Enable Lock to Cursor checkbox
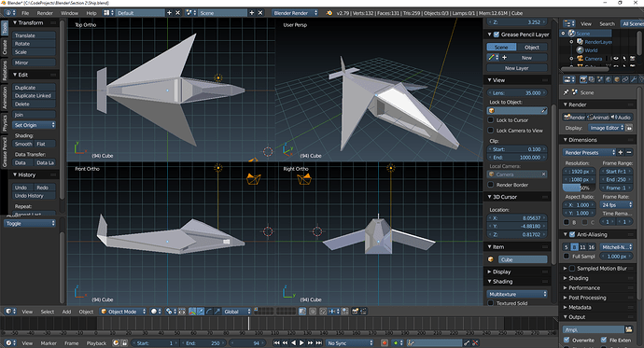Viewport: 644px width, 348px height. (x=490, y=120)
